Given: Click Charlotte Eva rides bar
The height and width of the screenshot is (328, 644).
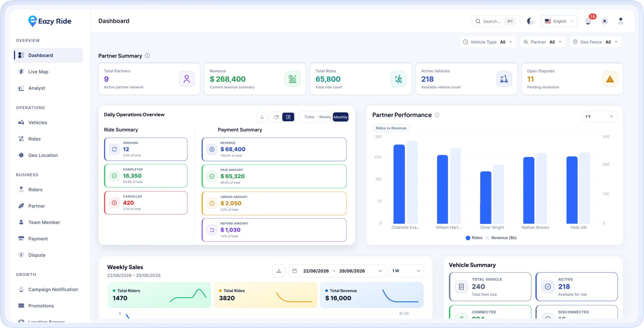Looking at the screenshot, I should tap(399, 184).
